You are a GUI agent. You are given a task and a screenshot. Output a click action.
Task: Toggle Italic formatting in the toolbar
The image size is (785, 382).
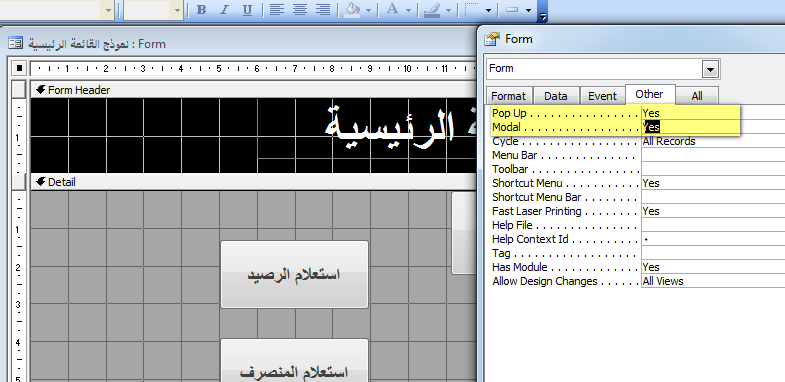(x=224, y=10)
